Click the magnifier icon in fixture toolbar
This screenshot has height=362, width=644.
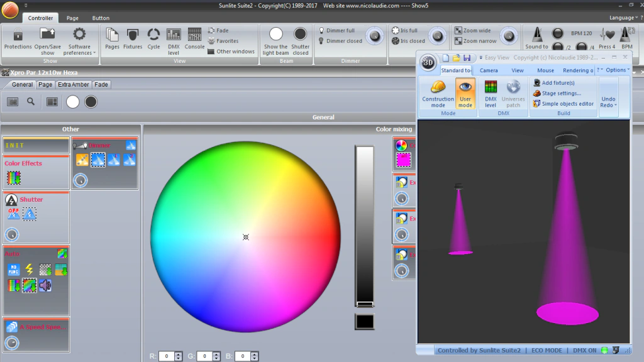31,101
